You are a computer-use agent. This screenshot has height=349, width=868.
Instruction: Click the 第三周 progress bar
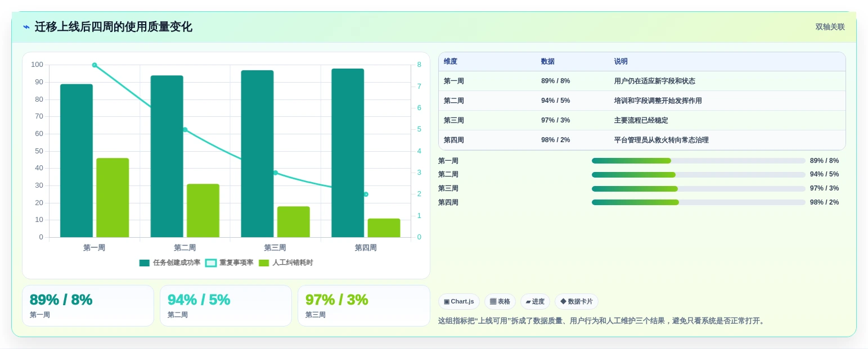[x=699, y=189]
